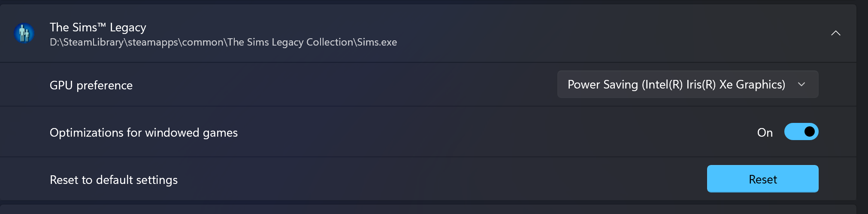Image resolution: width=868 pixels, height=214 pixels.
Task: Click the Optimizations for windowed games label
Action: click(144, 132)
